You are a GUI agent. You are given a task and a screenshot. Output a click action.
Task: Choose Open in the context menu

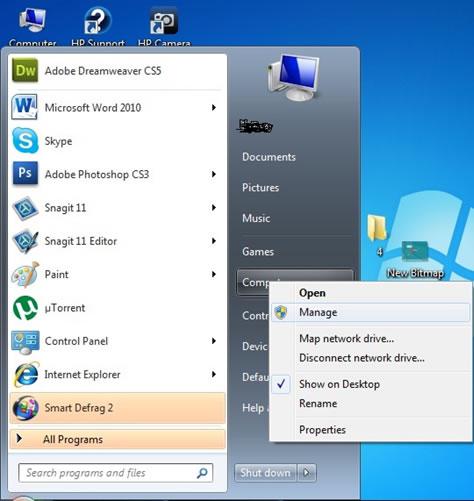(370, 293)
